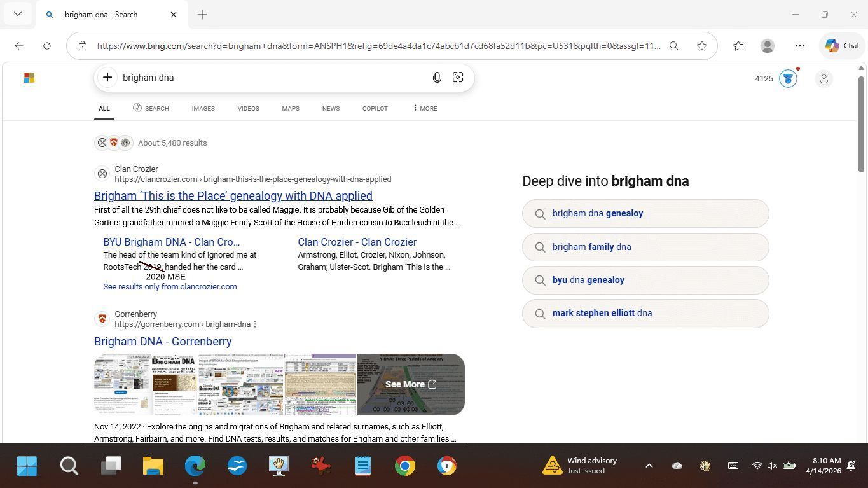The width and height of the screenshot is (868, 488).
Task: Click the Microsoft Rewards medal icon
Action: [x=788, y=79]
